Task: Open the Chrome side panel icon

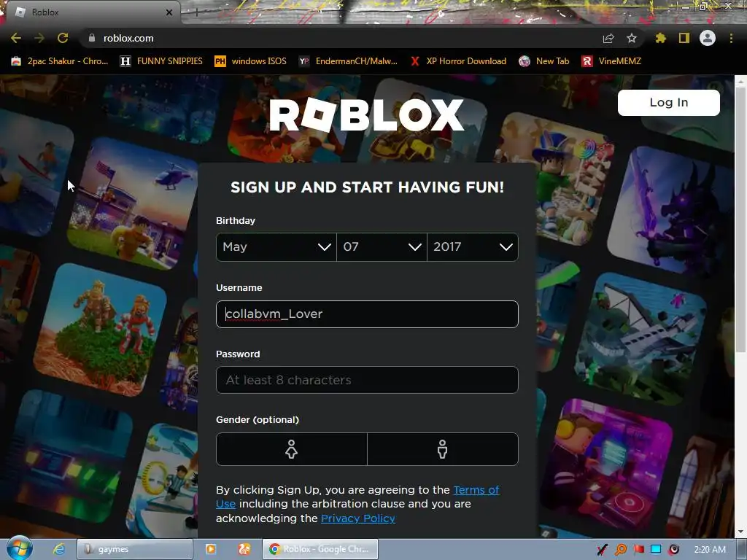Action: coord(684,38)
